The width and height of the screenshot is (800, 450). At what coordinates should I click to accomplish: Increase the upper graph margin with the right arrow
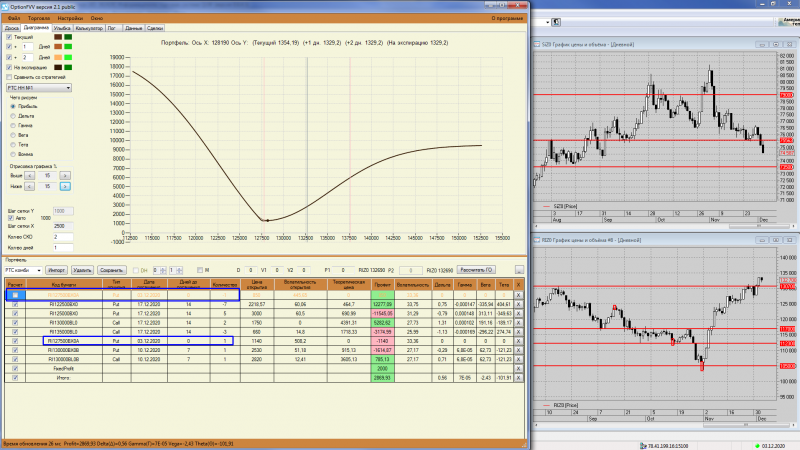point(65,176)
